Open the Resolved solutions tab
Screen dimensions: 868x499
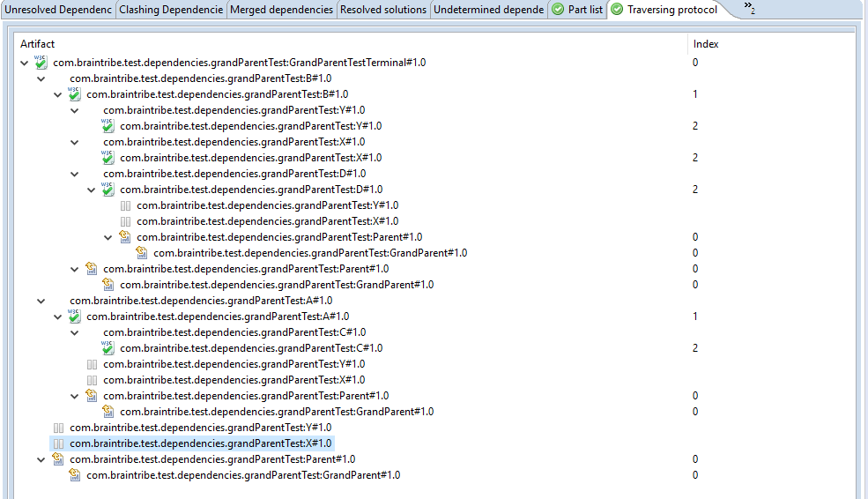tap(383, 10)
